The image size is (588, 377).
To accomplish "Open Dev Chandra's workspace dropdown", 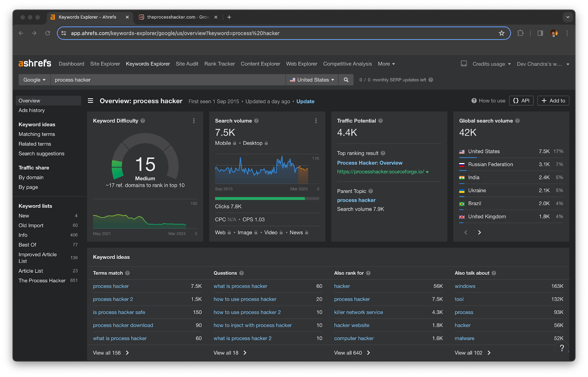I will tap(543, 64).
